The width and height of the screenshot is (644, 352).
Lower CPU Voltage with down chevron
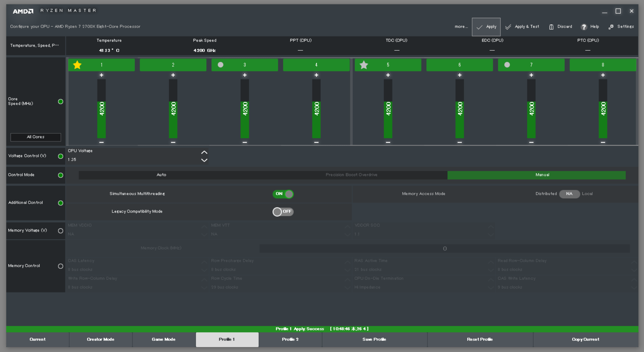[x=204, y=160]
